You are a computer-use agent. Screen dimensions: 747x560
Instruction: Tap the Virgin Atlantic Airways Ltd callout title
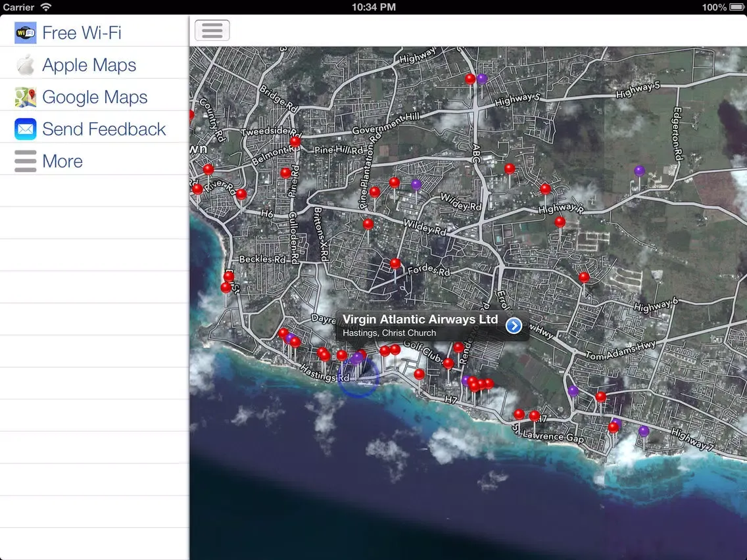pyautogui.click(x=420, y=319)
